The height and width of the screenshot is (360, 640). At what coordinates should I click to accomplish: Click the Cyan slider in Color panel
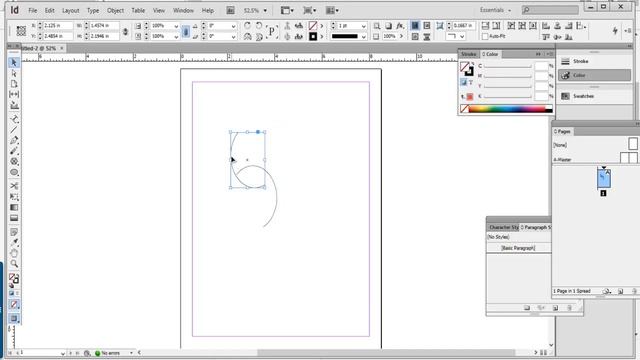(508, 66)
